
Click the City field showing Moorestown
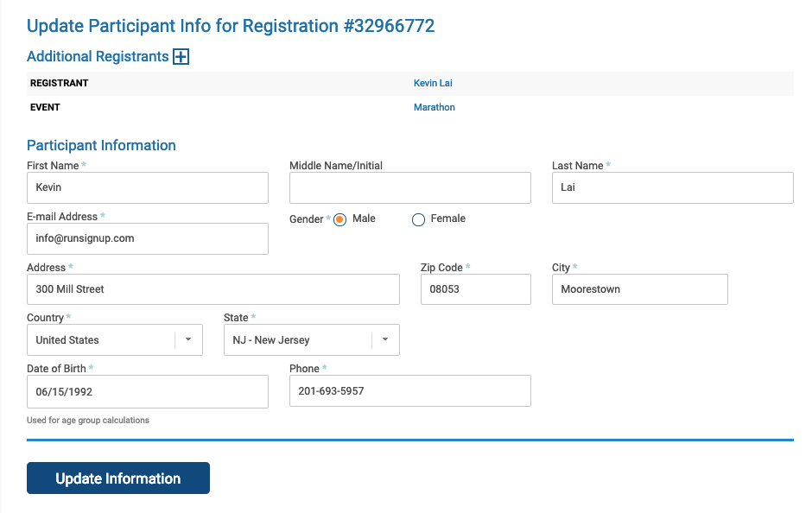coord(639,289)
